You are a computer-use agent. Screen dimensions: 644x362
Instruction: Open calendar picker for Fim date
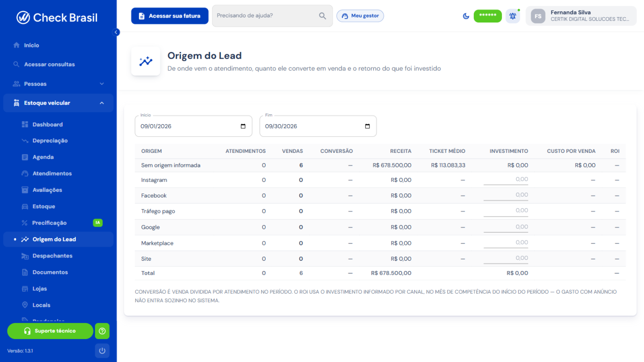367,126
